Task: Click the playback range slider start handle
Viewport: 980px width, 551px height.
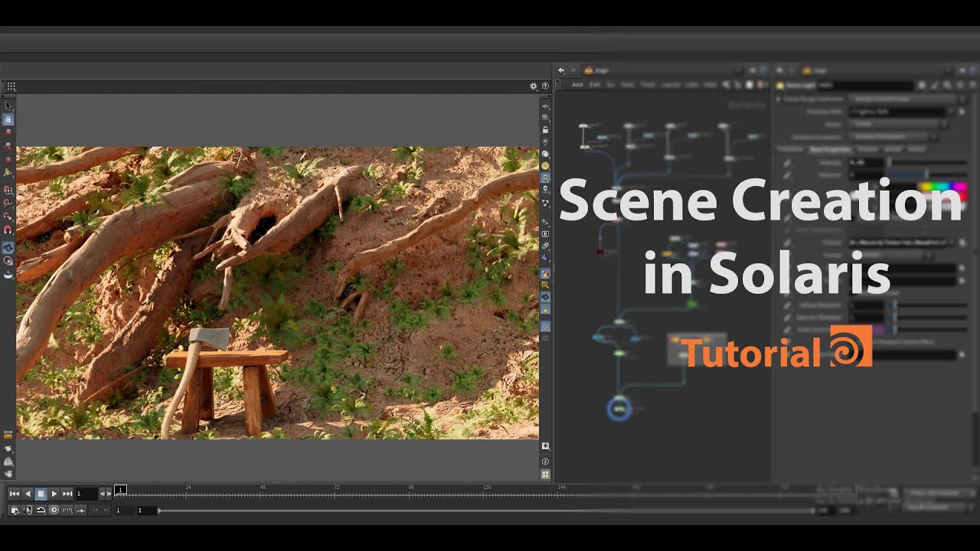Action: (x=159, y=510)
